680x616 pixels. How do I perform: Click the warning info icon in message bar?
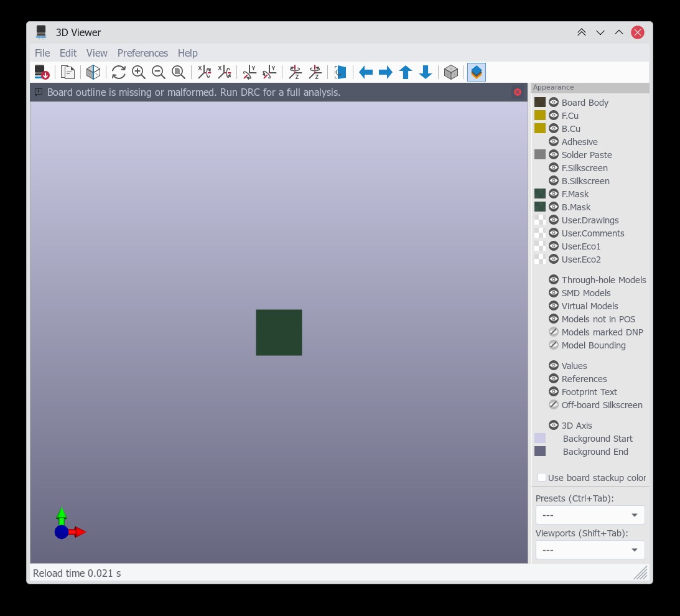click(x=39, y=92)
